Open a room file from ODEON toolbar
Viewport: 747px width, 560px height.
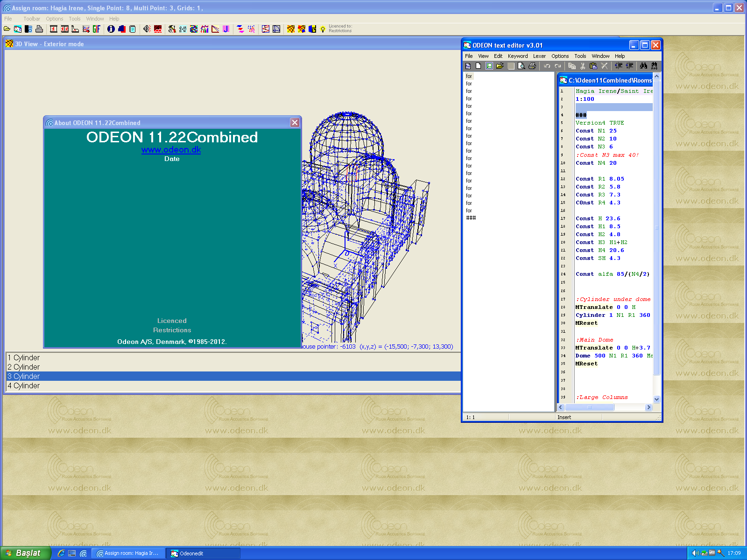[x=7, y=29]
